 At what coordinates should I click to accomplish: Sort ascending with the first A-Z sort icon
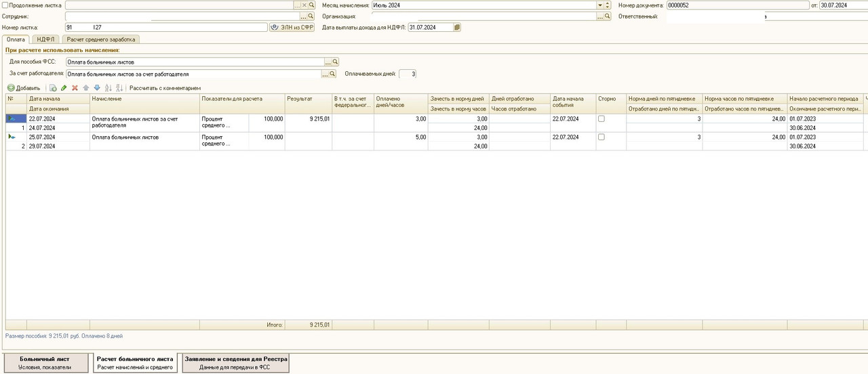[x=108, y=88]
